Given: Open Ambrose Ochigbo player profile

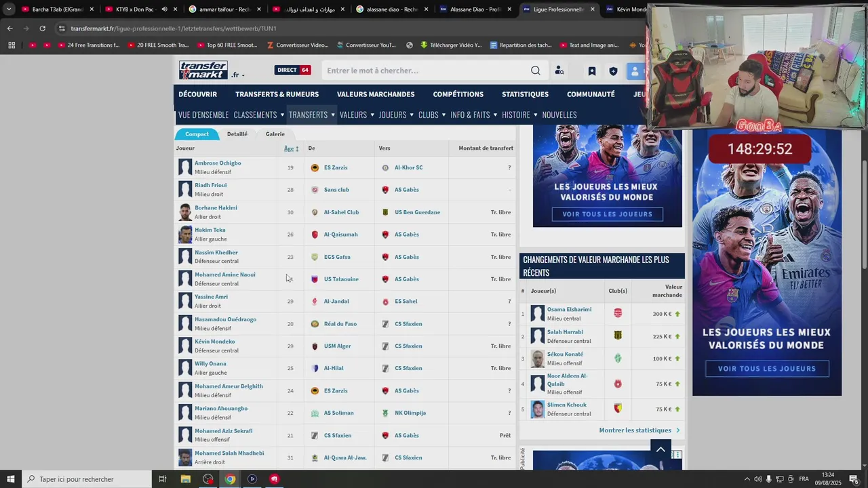Looking at the screenshot, I should pyautogui.click(x=218, y=163).
